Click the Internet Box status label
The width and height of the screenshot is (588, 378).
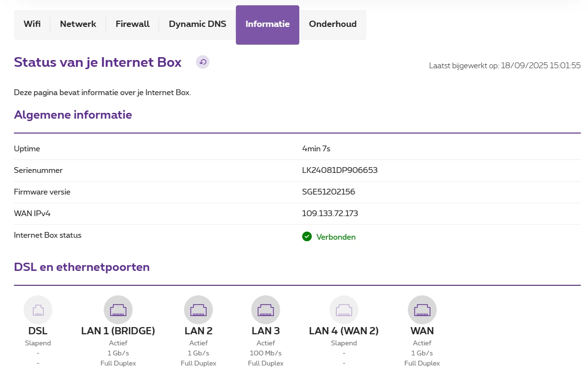pos(48,235)
